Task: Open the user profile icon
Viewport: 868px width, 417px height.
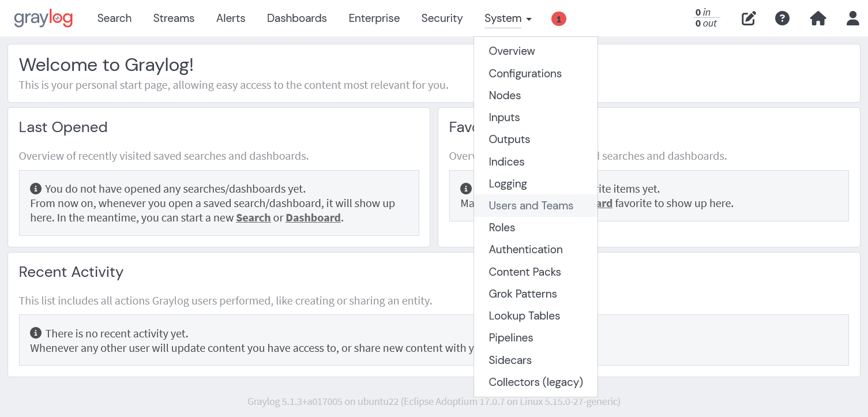Action: click(x=853, y=18)
